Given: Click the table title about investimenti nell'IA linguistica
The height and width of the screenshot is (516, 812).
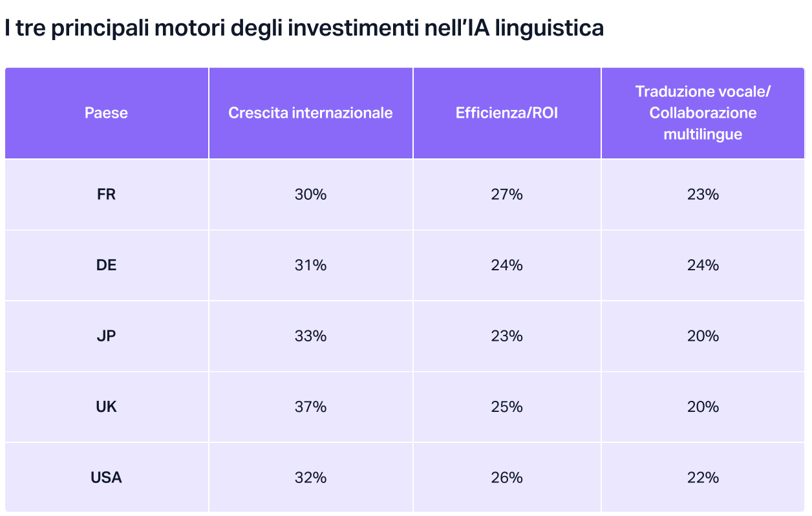Looking at the screenshot, I should (304, 28).
